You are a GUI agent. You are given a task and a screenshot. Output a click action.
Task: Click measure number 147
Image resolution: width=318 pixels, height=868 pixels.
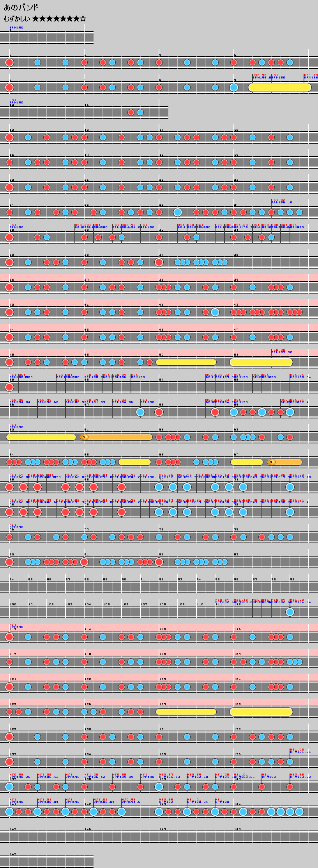[163, 829]
